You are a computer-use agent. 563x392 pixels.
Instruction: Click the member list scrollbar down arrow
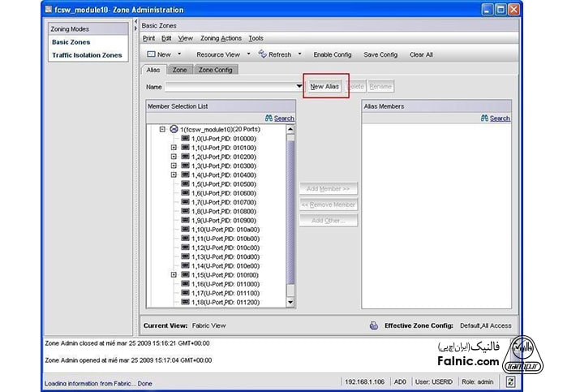pos(291,303)
